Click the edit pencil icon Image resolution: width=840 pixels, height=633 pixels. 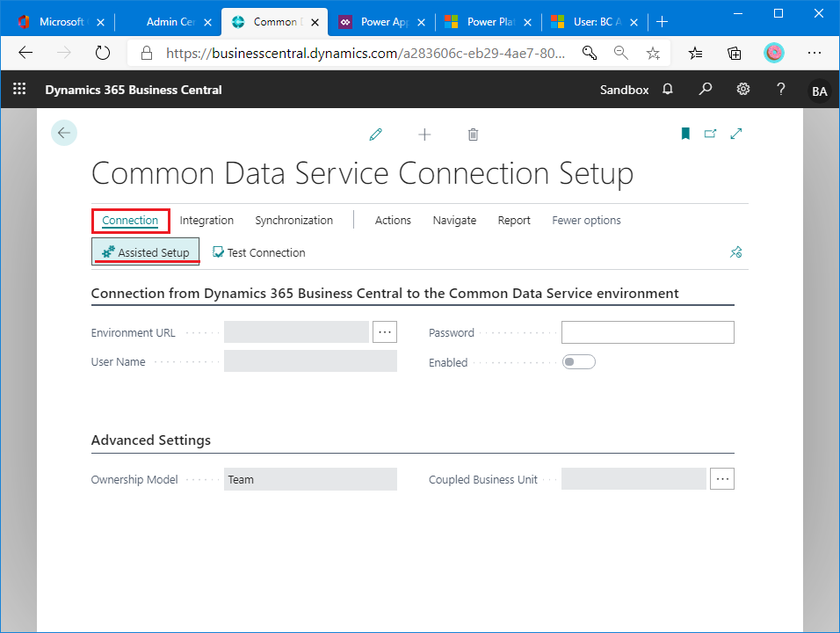375,134
